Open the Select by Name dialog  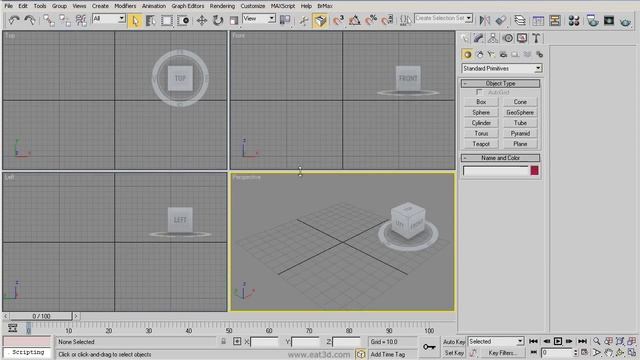click(151, 20)
